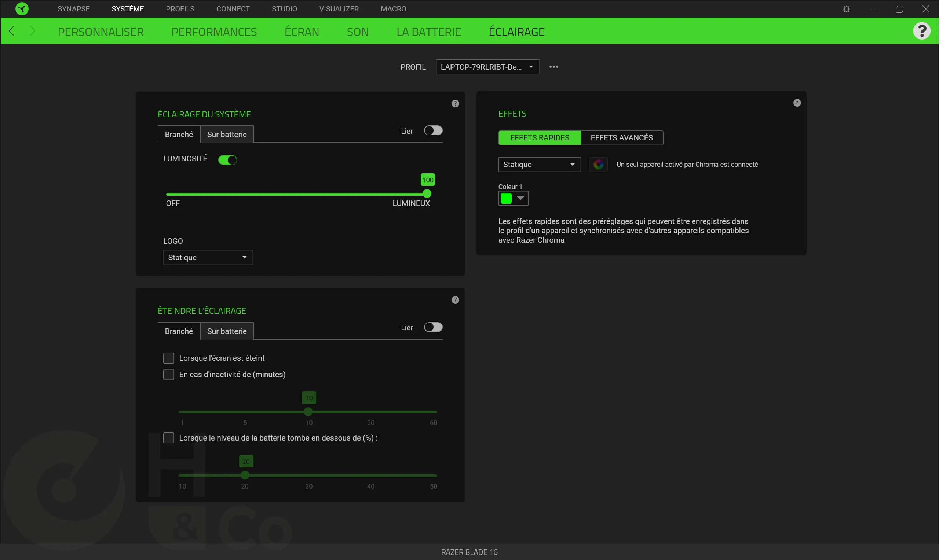Click the brightness slider handle at 100
This screenshot has width=939, height=560.
pyautogui.click(x=427, y=194)
